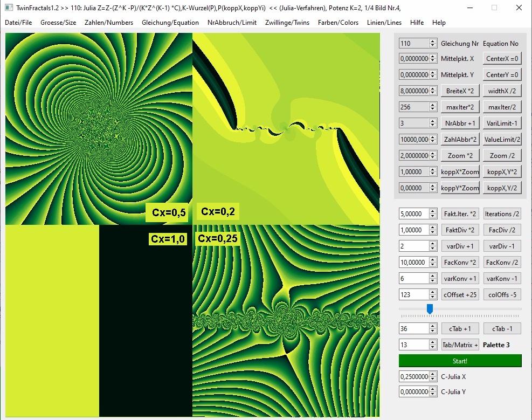The width and height of the screenshot is (532, 420).
Task: Click the koppX,Y*2 button
Action: click(502, 171)
